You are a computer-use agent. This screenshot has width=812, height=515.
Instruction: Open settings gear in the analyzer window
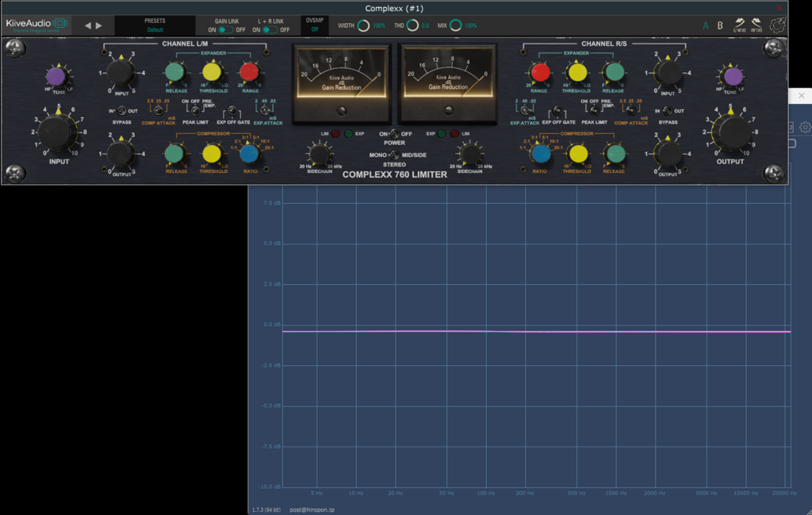[x=805, y=128]
